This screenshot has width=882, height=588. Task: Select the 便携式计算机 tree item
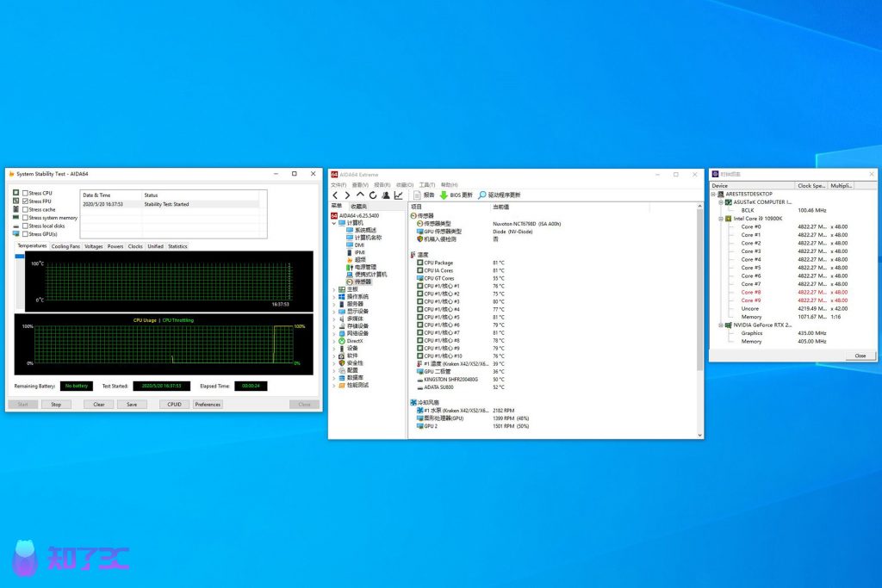click(x=367, y=275)
